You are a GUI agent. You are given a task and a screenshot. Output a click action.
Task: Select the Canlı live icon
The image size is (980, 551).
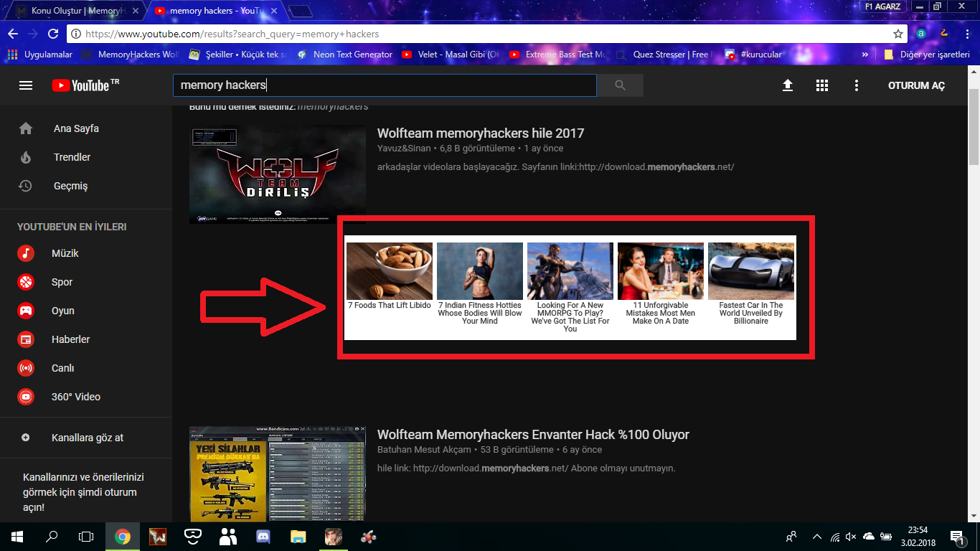(x=26, y=368)
